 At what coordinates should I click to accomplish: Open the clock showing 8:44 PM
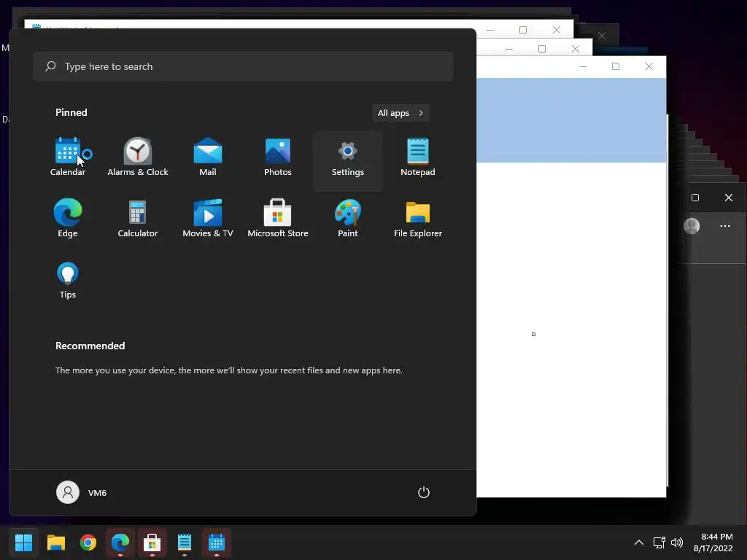[x=713, y=542]
